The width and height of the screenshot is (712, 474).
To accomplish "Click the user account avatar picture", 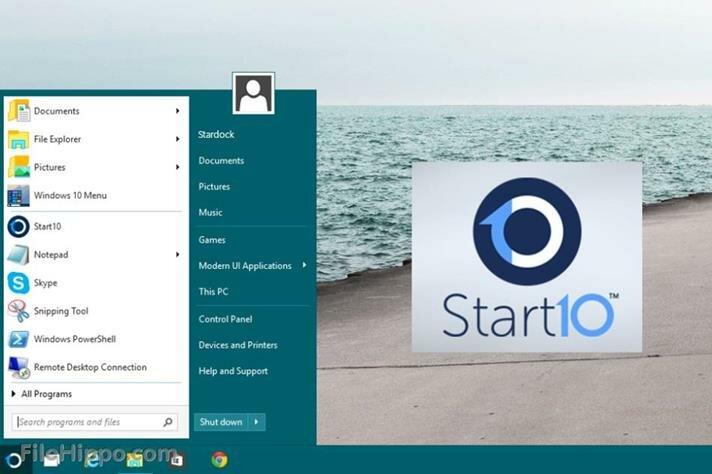I will tap(253, 93).
